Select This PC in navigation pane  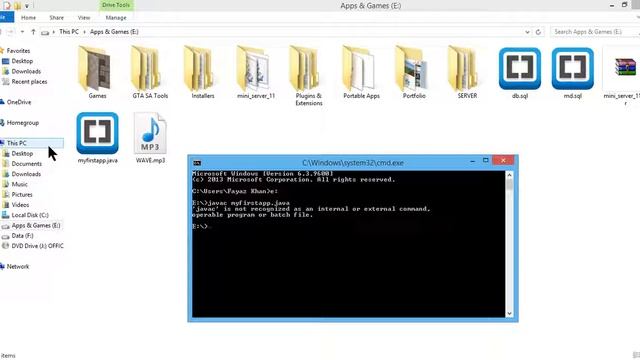[31, 143]
